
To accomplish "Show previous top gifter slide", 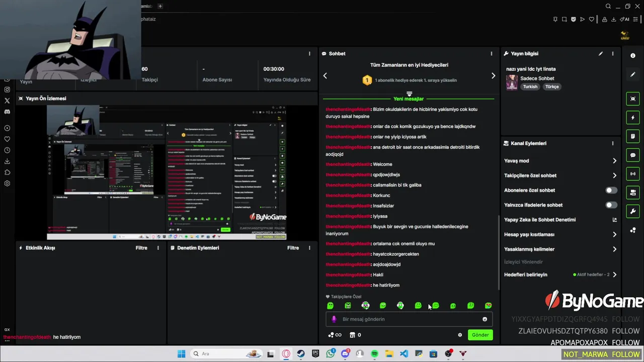I will 325,76.
